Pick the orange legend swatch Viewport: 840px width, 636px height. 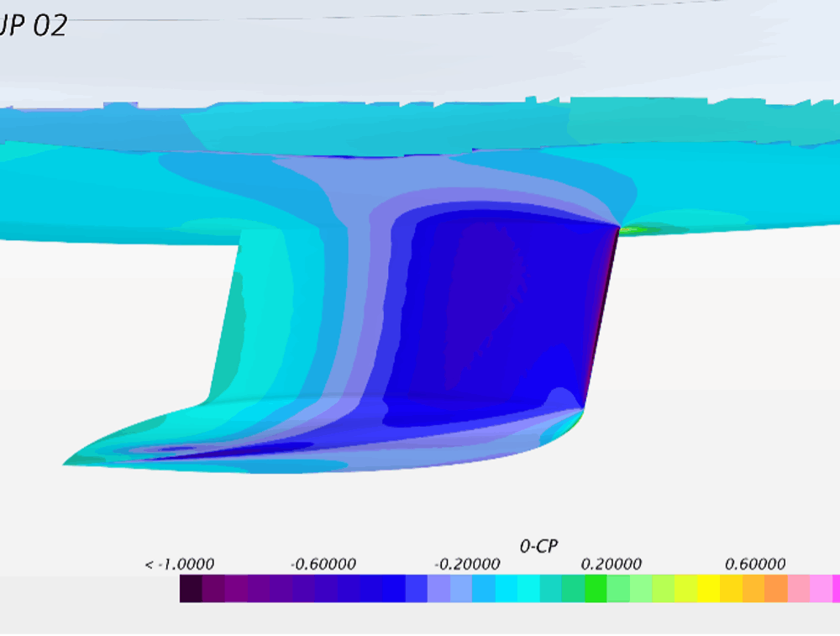pyautogui.click(x=775, y=588)
